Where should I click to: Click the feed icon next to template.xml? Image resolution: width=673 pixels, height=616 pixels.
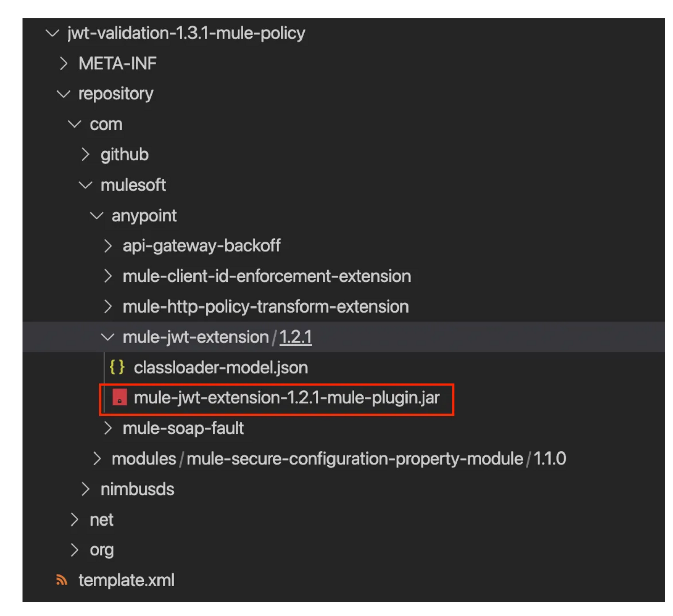61,580
